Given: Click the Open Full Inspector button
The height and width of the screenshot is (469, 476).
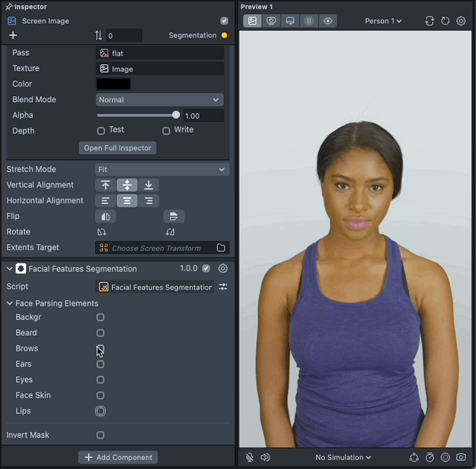Looking at the screenshot, I should click(x=118, y=147).
